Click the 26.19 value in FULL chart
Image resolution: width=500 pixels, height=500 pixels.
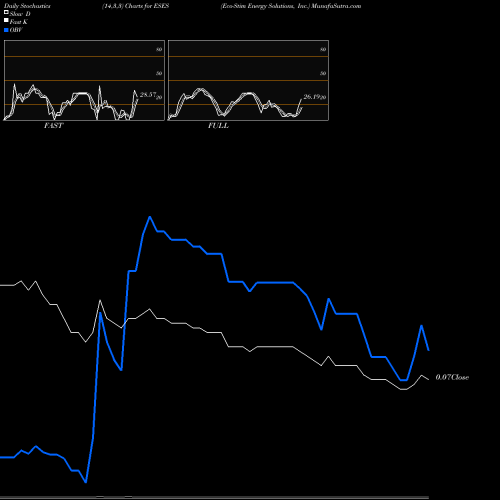coord(312,97)
